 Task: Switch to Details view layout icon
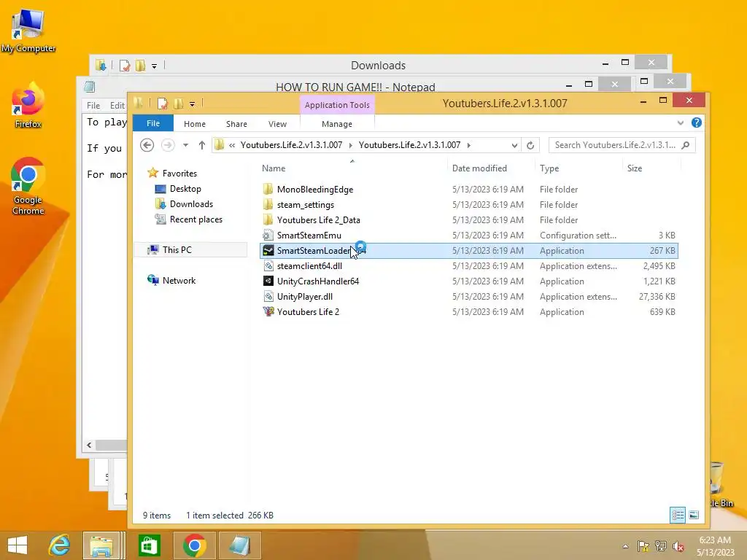pyautogui.click(x=678, y=515)
